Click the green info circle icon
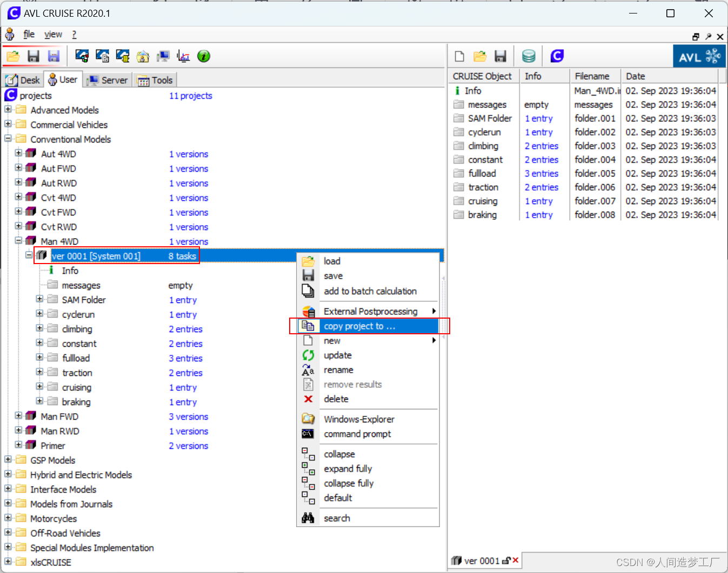This screenshot has width=728, height=573. [x=204, y=56]
